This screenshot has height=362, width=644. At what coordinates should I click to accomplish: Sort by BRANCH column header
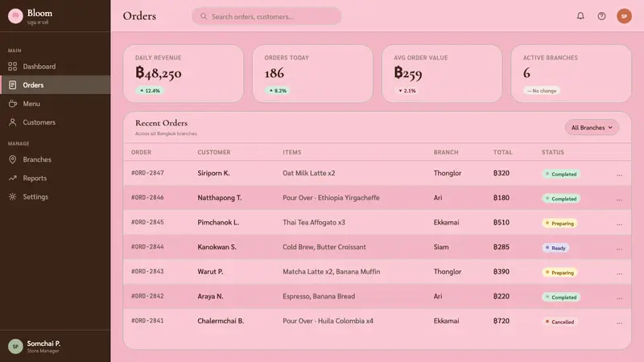tap(446, 152)
